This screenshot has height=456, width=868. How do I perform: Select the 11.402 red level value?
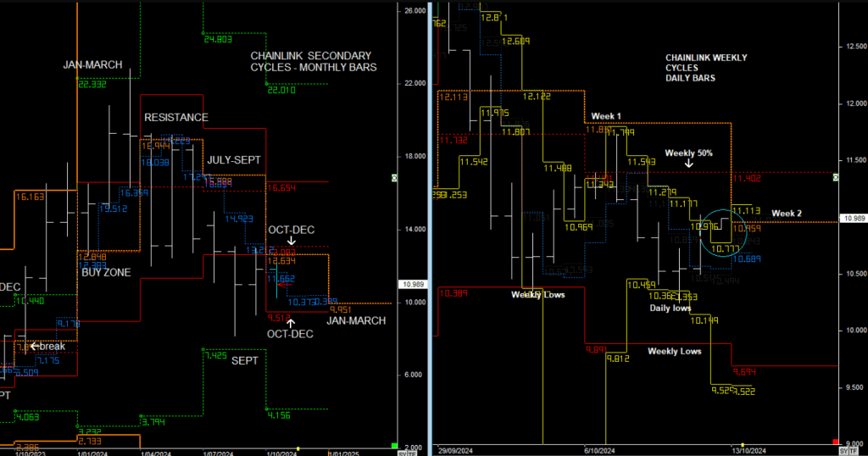click(x=746, y=178)
